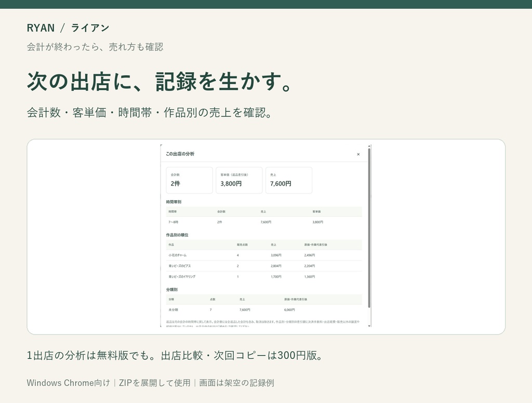The image size is (532, 403).
Task: Click the 小花のチャーム product row name
Action: (x=178, y=255)
